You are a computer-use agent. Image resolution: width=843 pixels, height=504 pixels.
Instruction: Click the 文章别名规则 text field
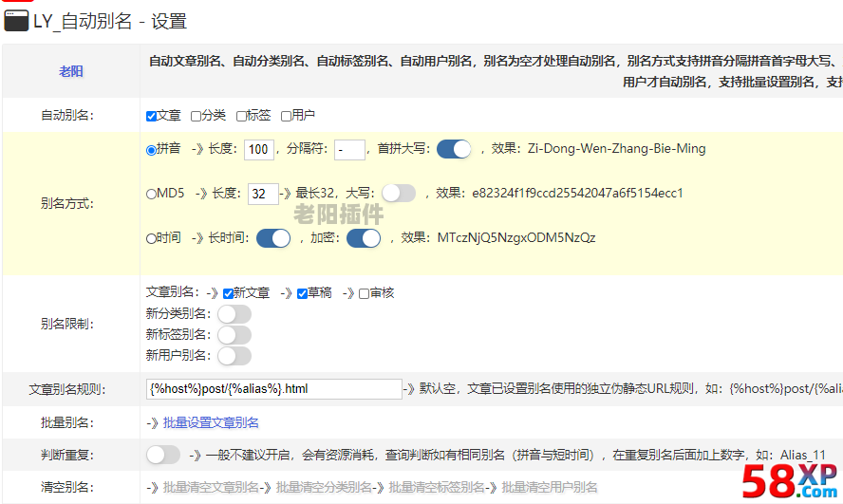tap(274, 388)
